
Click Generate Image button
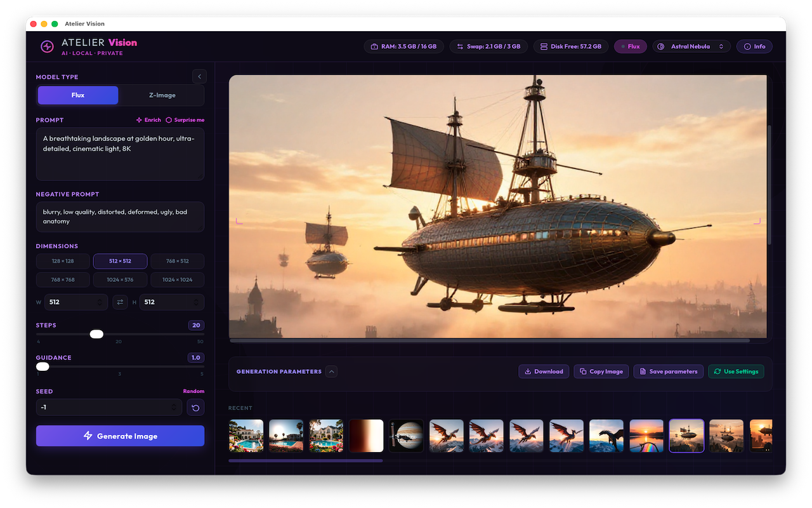point(120,436)
